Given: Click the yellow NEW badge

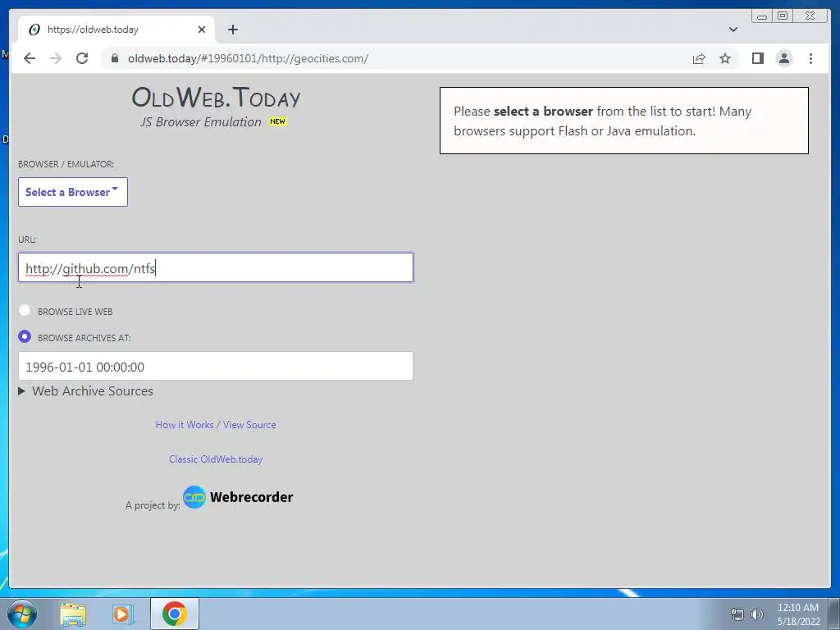Looking at the screenshot, I should point(277,121).
